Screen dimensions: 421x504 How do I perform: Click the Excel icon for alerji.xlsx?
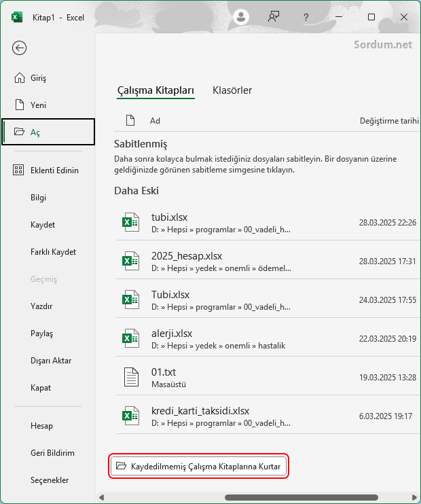130,338
